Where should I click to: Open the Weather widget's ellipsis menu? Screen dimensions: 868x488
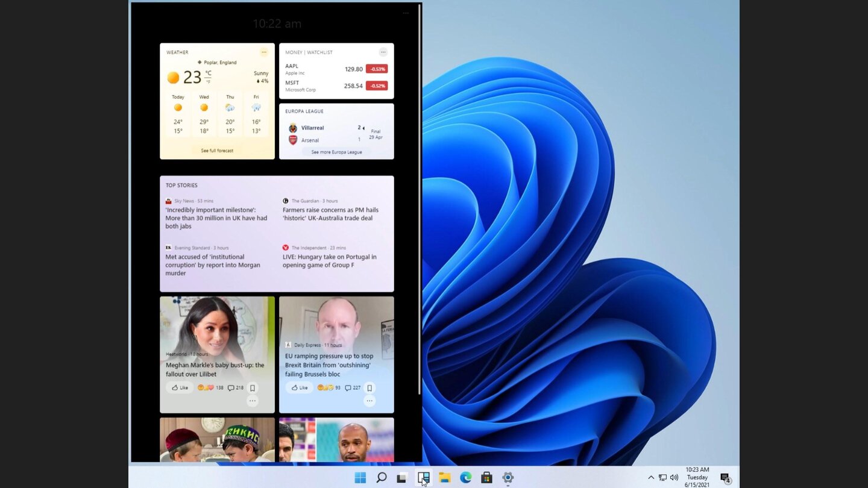(x=264, y=52)
